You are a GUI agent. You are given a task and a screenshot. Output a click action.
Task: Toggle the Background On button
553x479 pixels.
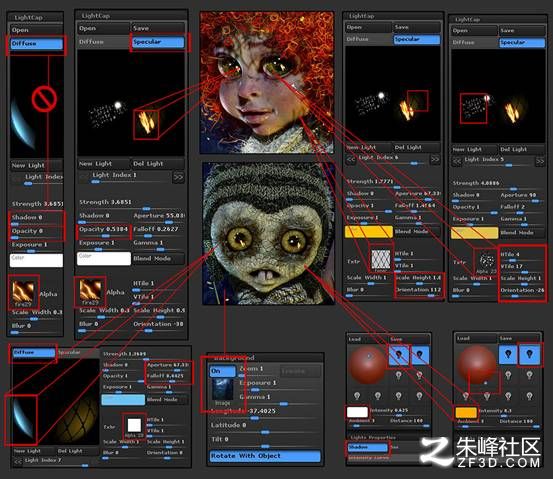[222, 371]
